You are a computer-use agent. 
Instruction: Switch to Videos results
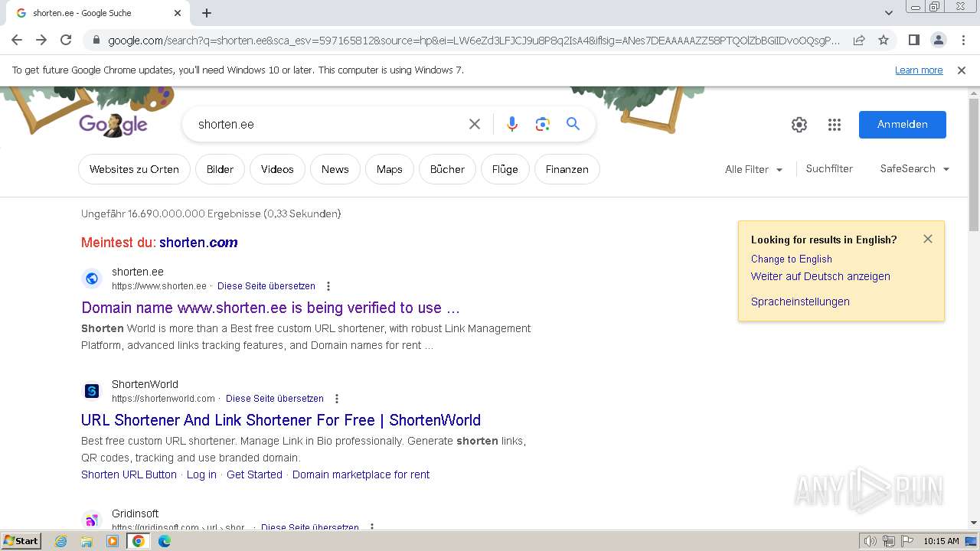pyautogui.click(x=277, y=169)
